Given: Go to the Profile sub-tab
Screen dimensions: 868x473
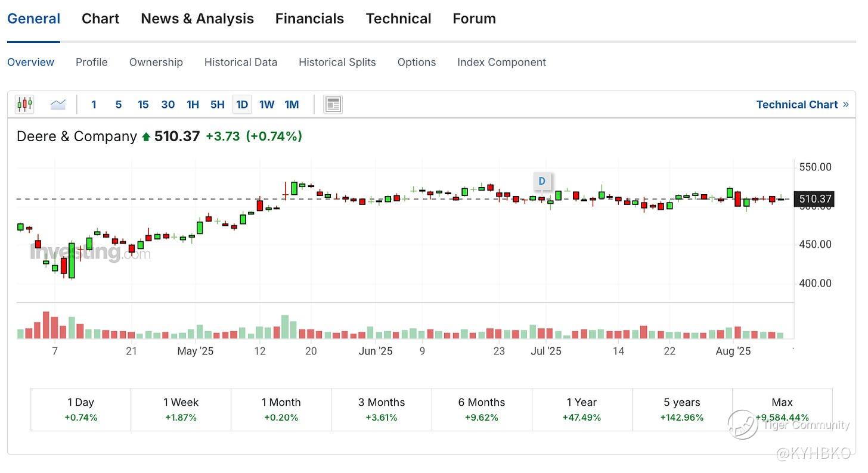Looking at the screenshot, I should coord(92,62).
